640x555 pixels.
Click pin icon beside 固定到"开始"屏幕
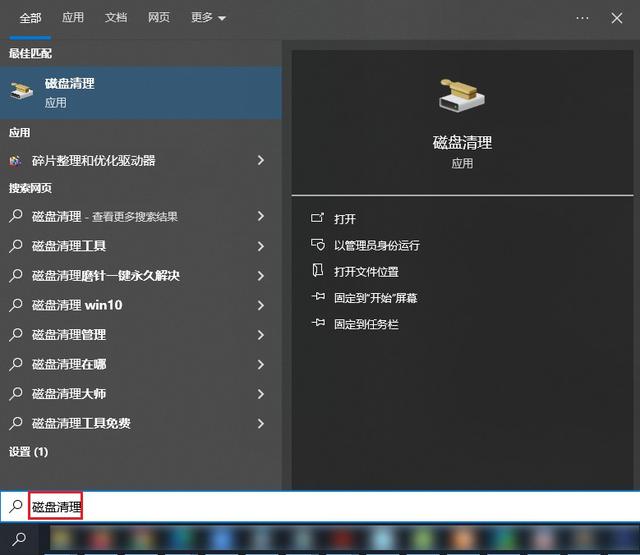[318, 296]
